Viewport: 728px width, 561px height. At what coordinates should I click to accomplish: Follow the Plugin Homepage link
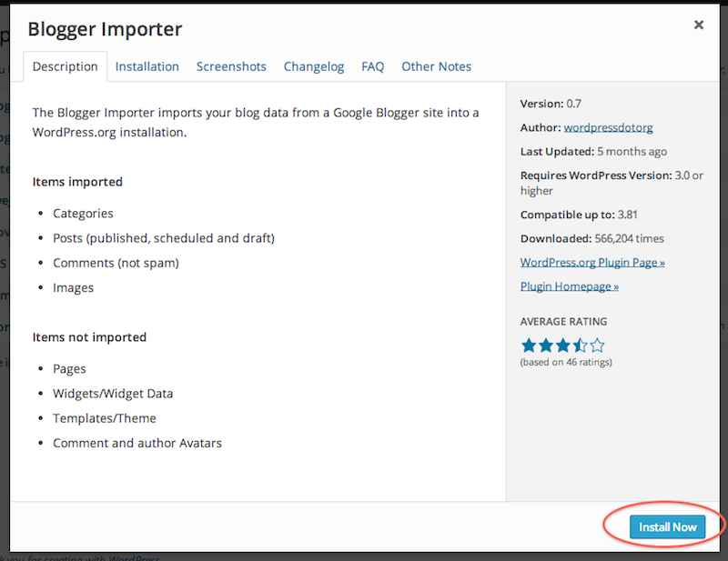(x=570, y=286)
